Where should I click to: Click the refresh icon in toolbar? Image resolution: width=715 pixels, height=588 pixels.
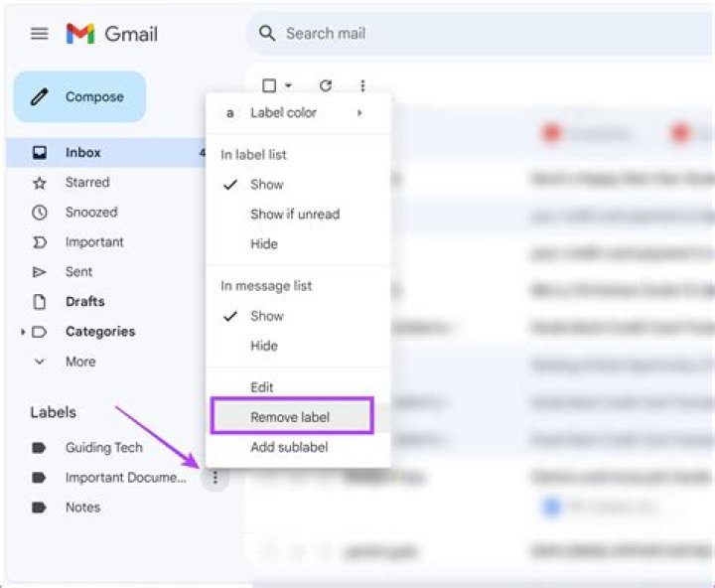point(325,85)
